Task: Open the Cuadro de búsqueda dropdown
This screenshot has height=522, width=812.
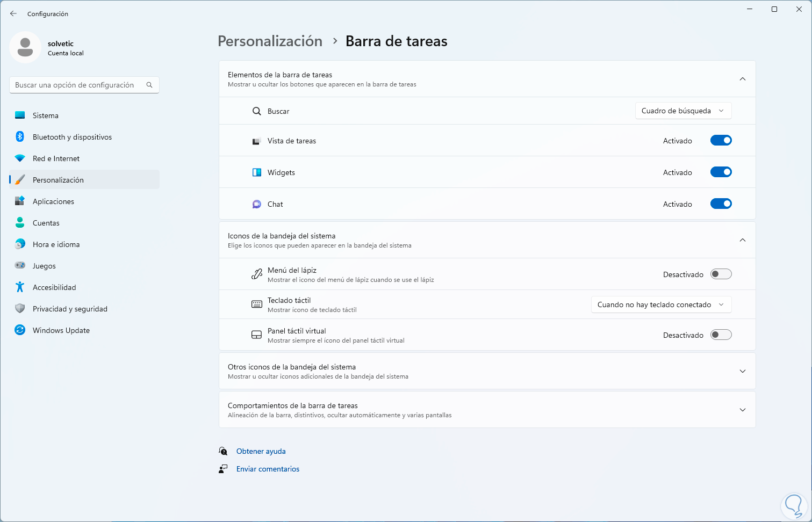Action: pos(683,111)
